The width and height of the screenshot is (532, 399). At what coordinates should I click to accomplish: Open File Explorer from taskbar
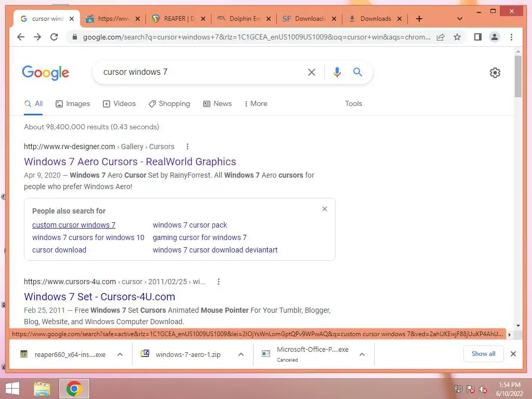42,389
